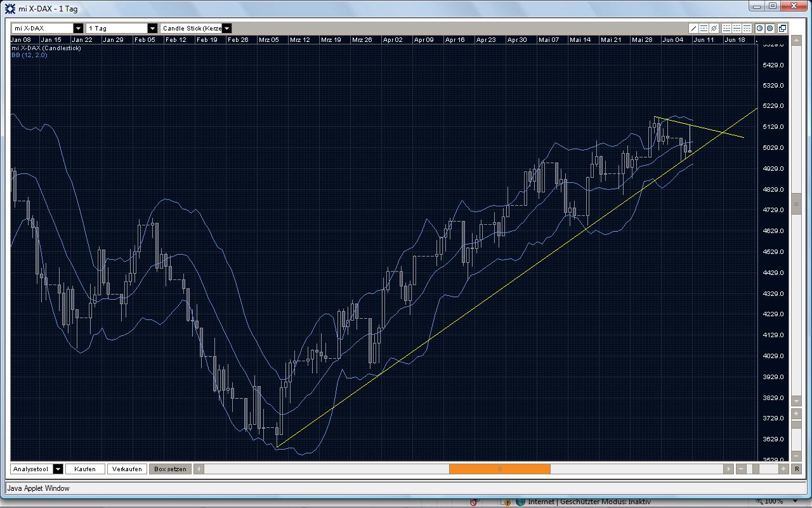The width and height of the screenshot is (812, 508).
Task: Click the half-shaded octagon icon
Action: pyautogui.click(x=760, y=28)
